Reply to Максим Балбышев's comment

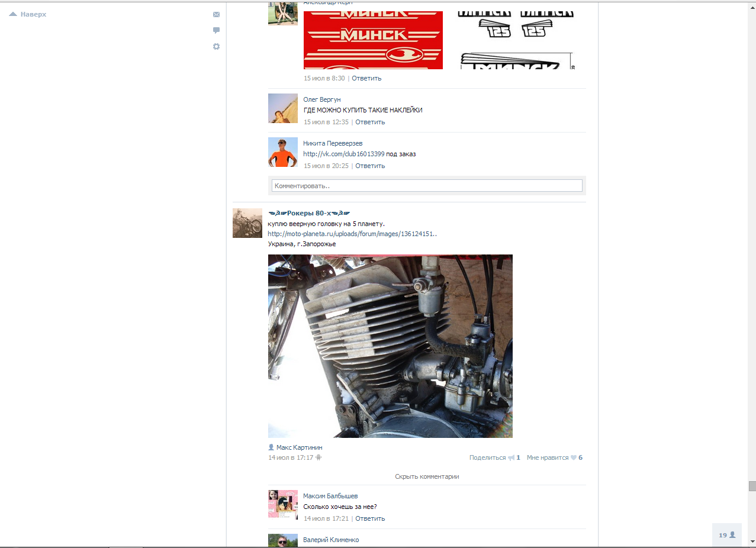[x=370, y=518]
